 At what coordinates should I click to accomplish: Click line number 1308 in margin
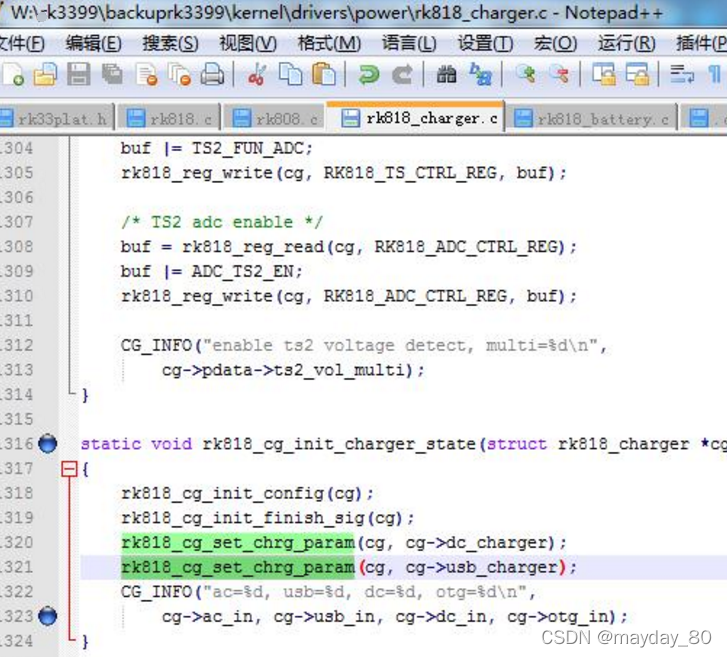click(17, 247)
